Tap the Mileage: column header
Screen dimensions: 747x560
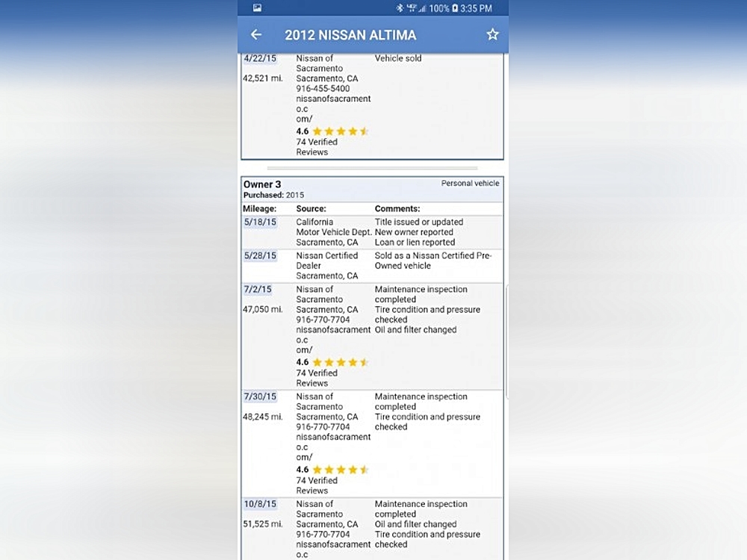tap(260, 208)
